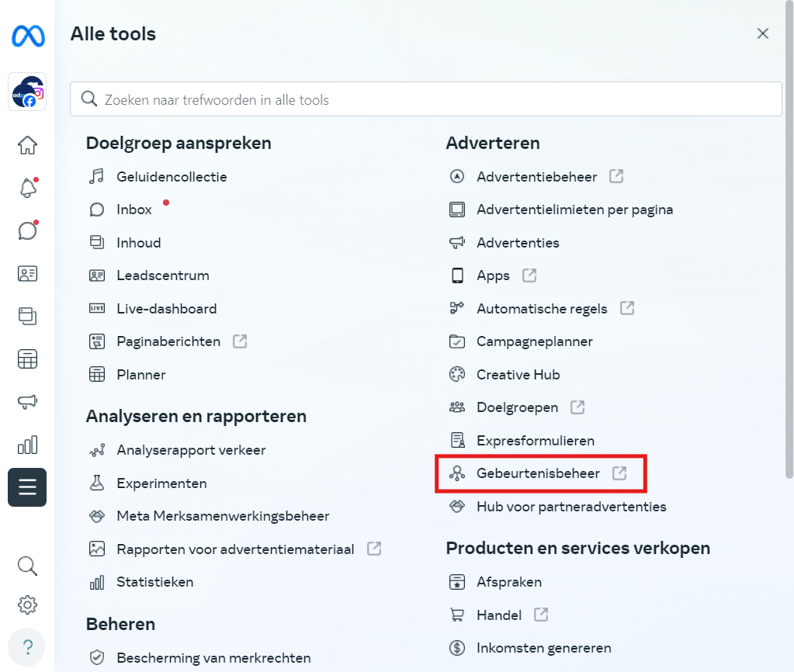Focus the search field for all tools

[426, 99]
